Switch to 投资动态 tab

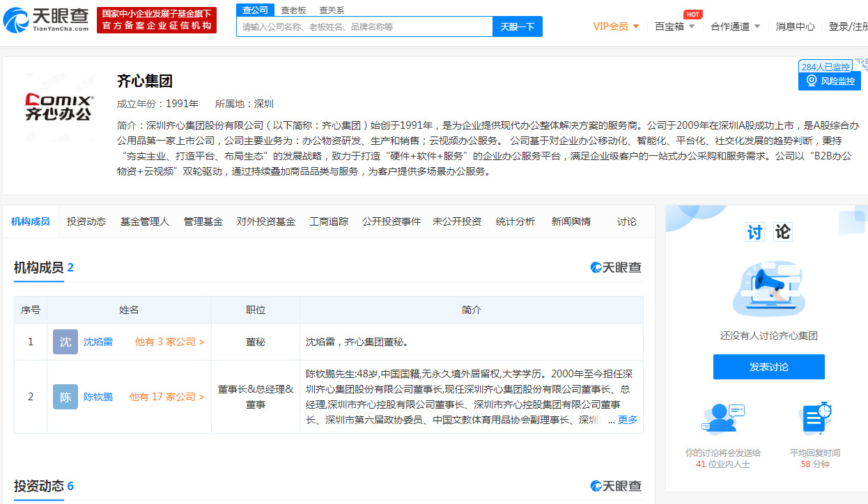click(x=86, y=221)
